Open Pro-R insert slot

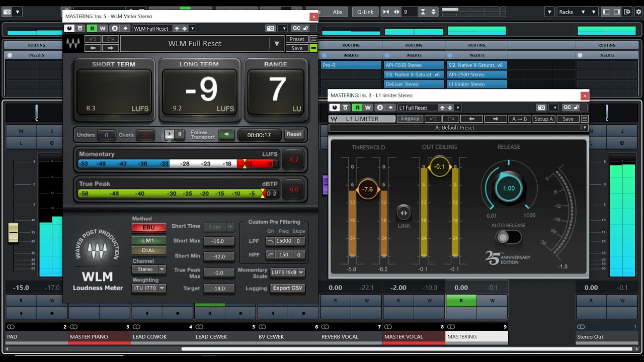point(351,65)
